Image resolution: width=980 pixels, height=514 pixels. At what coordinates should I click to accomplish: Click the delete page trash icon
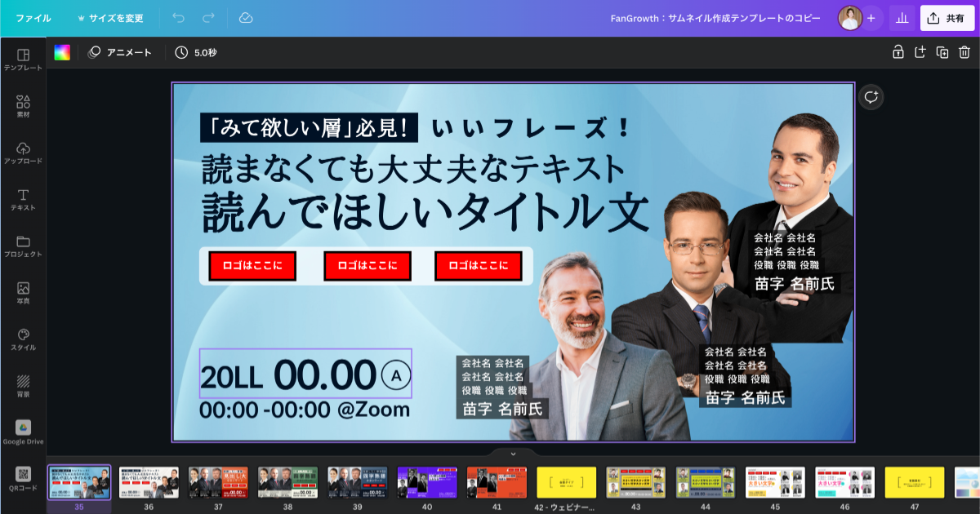964,52
